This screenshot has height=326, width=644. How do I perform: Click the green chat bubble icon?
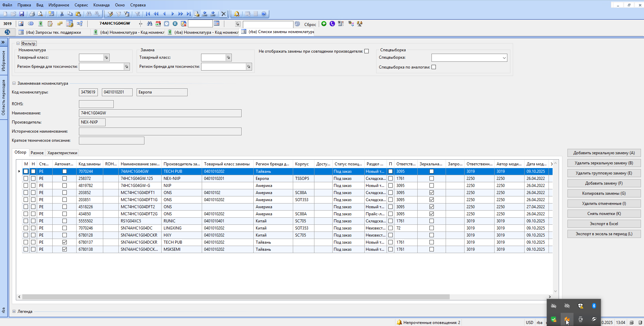324,24
